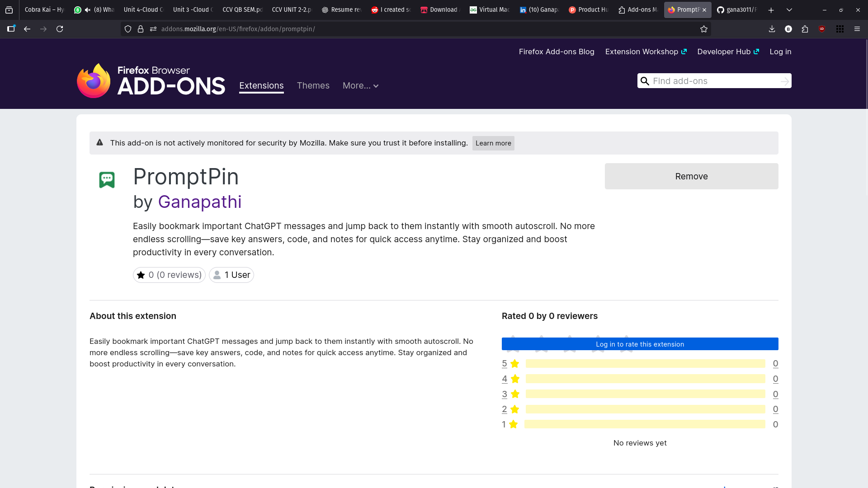This screenshot has height=488, width=868.
Task: Open Extension Workshop link
Action: (x=646, y=52)
